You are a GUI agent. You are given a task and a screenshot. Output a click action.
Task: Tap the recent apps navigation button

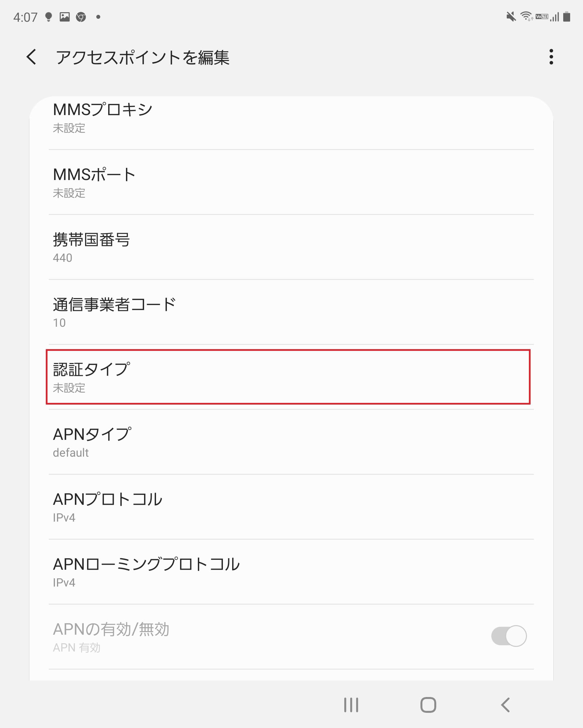[x=351, y=705]
